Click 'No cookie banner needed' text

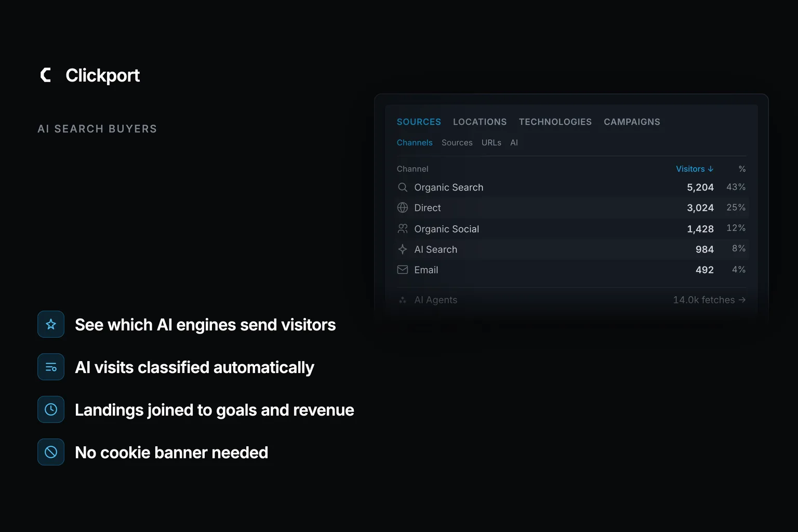coord(171,453)
